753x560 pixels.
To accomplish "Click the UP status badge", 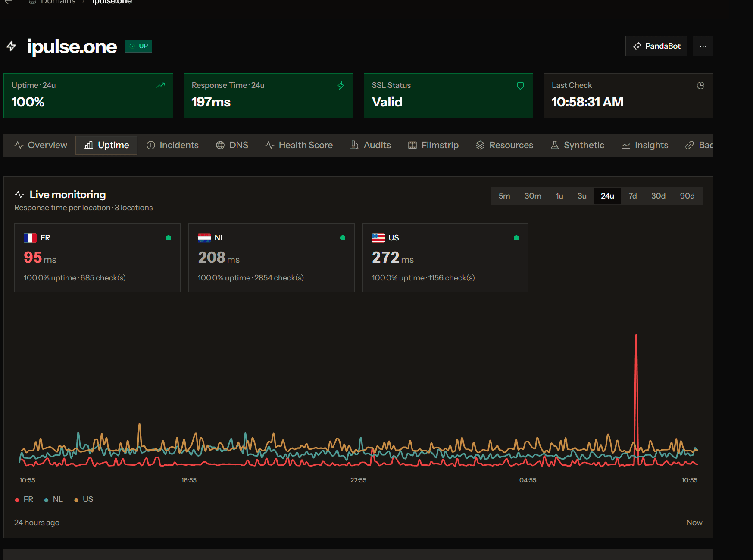I will [x=138, y=46].
